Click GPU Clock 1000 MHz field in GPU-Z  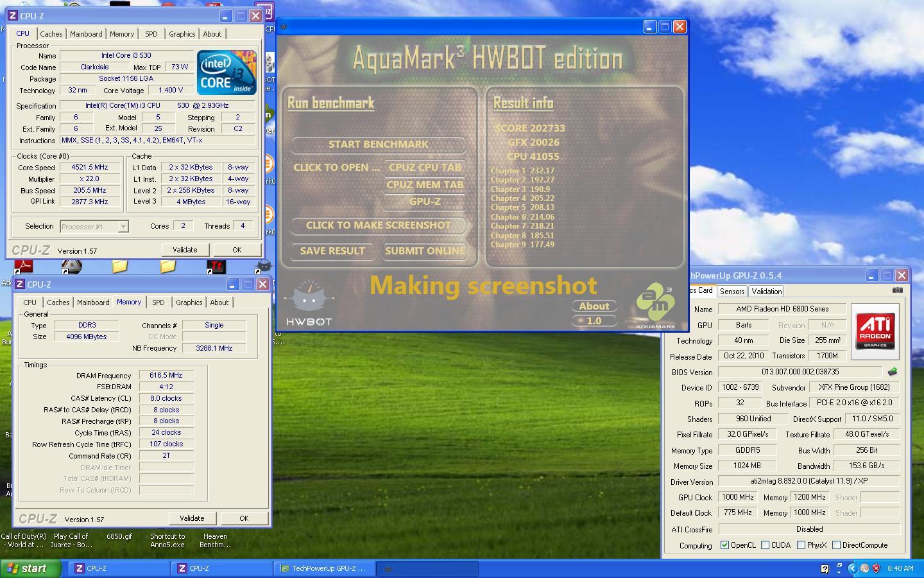(738, 497)
